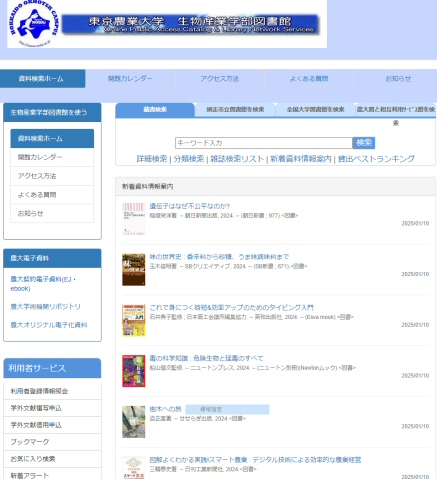Open よくある質問 in the top navigation
The width and height of the screenshot is (437, 479).
coord(309,79)
